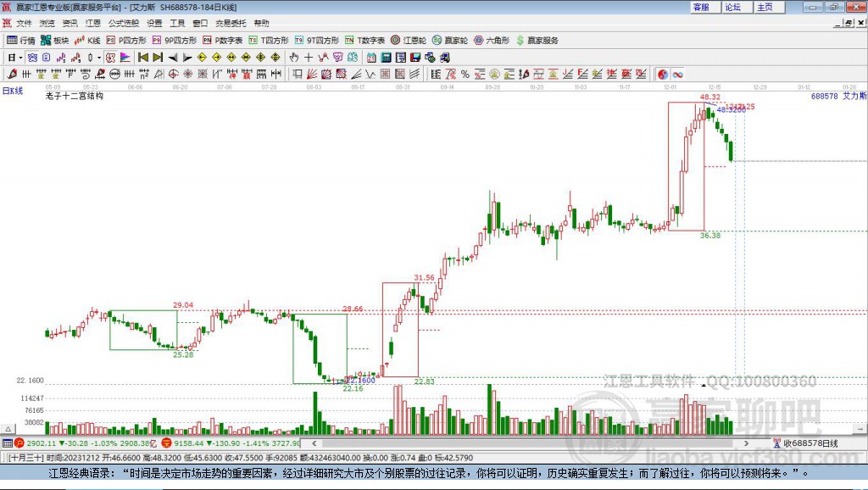
Task: Open the 交易委托 menu
Action: coord(231,23)
